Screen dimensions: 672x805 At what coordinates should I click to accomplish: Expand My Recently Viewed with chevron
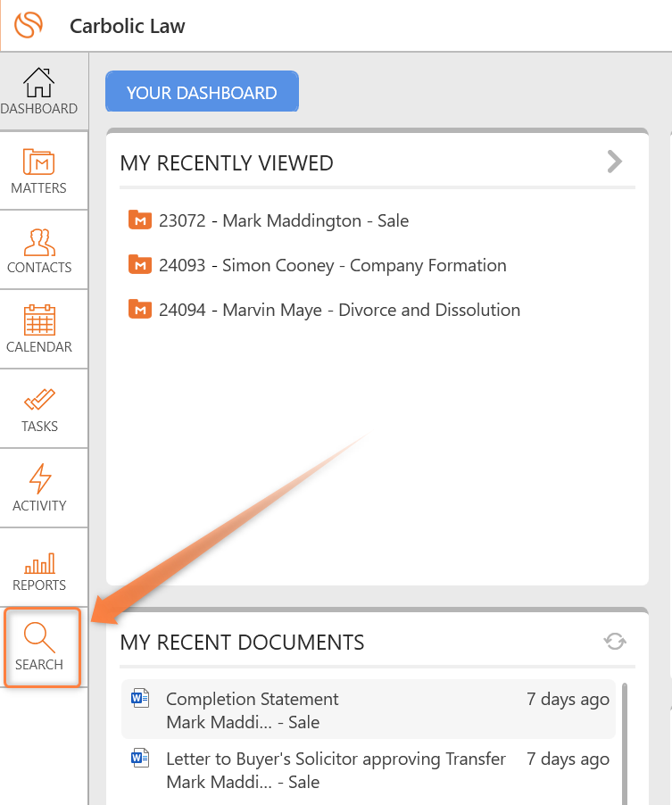pos(614,162)
